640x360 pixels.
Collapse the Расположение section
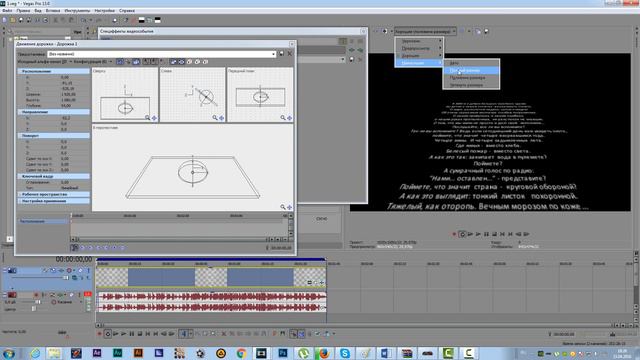pos(53,71)
